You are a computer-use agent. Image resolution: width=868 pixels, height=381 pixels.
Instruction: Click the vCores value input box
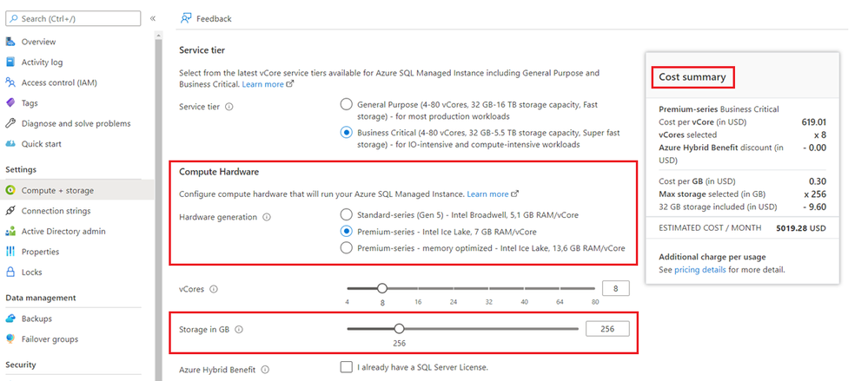click(x=615, y=288)
